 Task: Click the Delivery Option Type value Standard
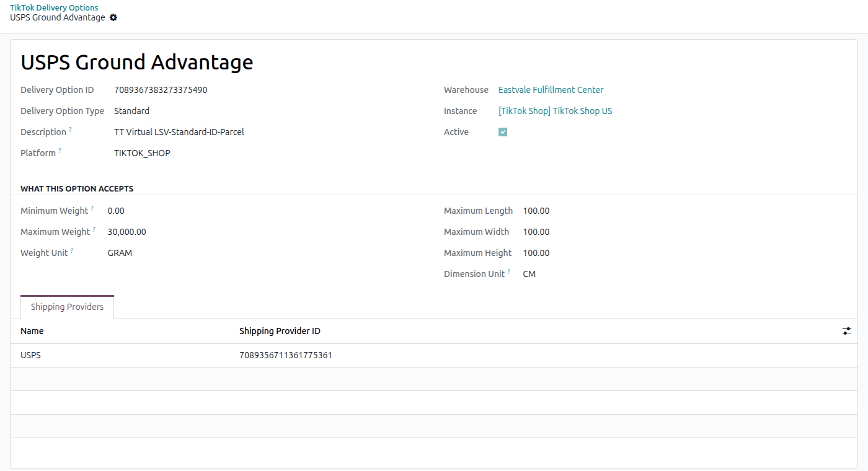click(131, 111)
